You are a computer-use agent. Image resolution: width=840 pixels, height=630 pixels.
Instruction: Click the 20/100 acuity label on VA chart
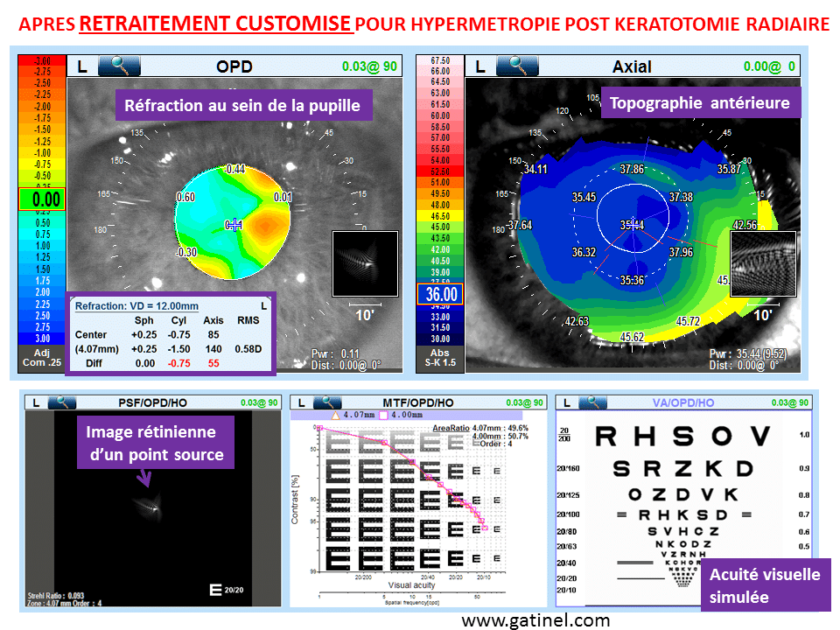(x=568, y=514)
